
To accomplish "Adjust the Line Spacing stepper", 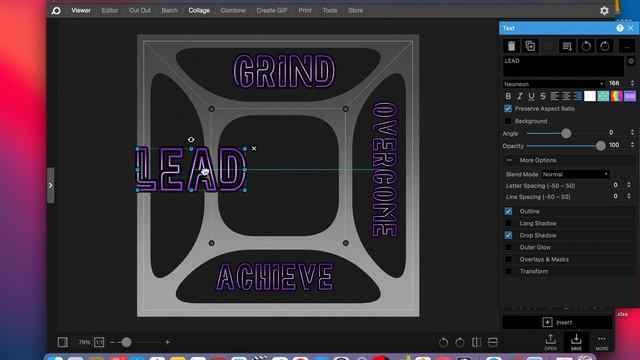I will (629, 197).
